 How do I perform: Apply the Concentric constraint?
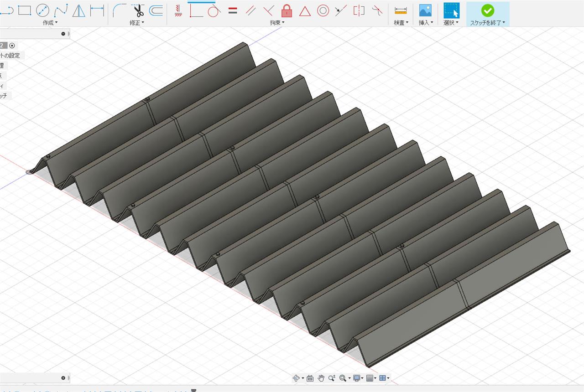coord(323,10)
